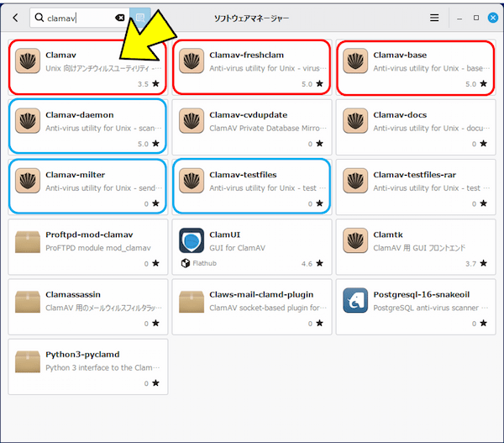Click 'GUI for ClamAV' description text
Image resolution: width=504 pixels, height=443 pixels.
[x=237, y=248]
